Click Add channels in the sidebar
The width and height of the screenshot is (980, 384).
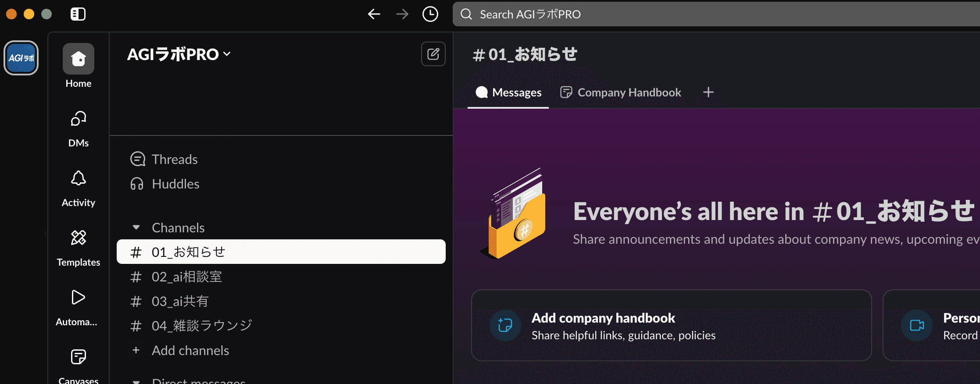click(190, 350)
